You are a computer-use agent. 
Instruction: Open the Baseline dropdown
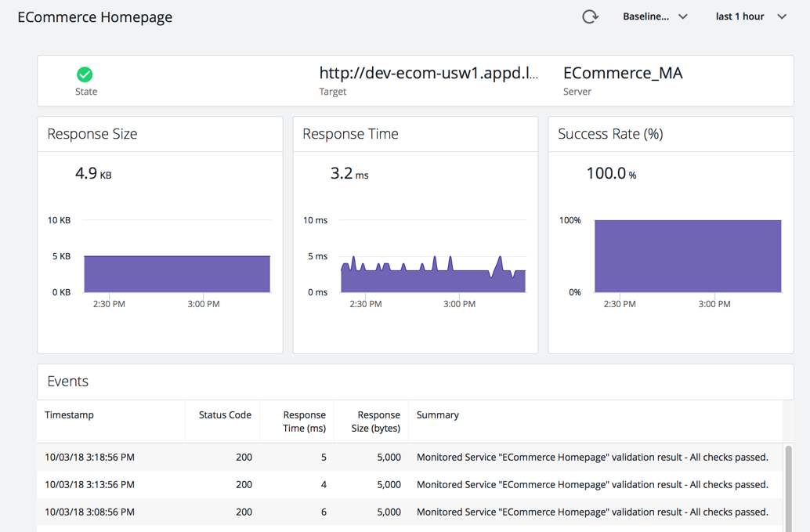pos(655,16)
